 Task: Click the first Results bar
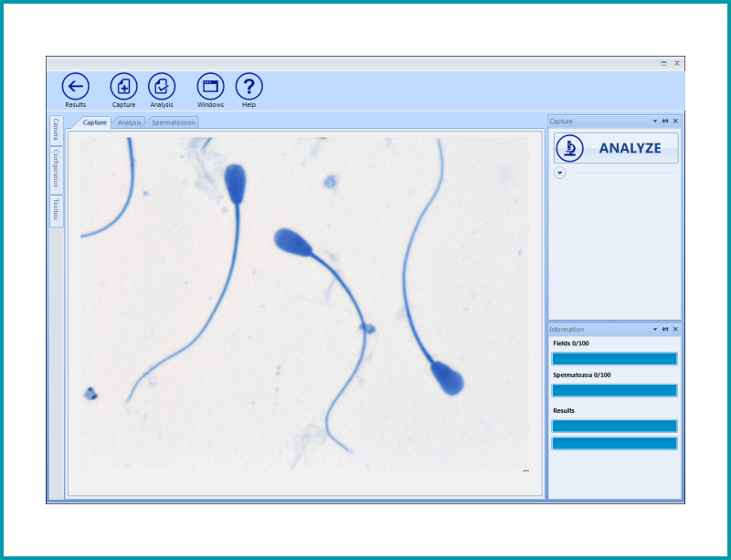pyautogui.click(x=614, y=426)
